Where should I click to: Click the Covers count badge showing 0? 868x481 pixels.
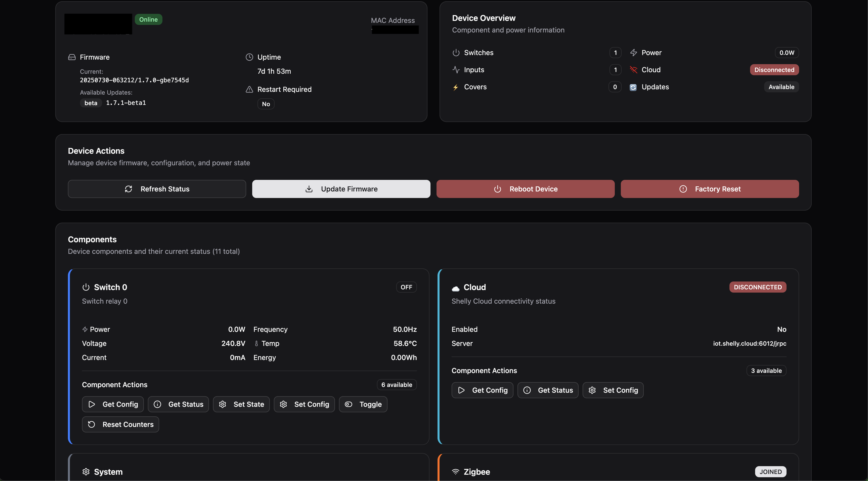tap(615, 87)
